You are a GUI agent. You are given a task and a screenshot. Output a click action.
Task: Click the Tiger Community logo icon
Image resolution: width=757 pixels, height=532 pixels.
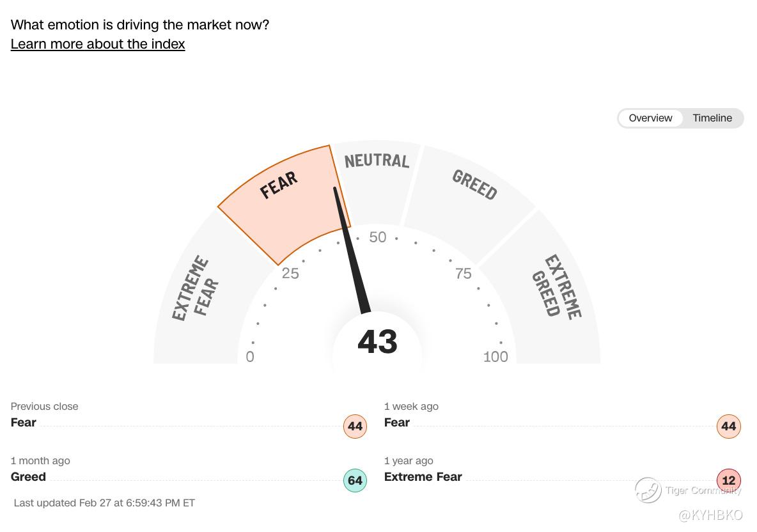(648, 490)
